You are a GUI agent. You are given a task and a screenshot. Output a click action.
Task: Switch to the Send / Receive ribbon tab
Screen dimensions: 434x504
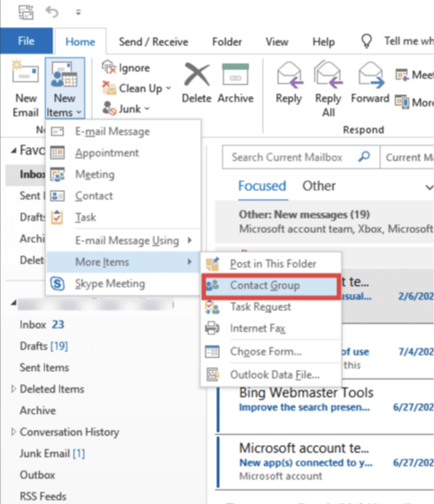[154, 41]
